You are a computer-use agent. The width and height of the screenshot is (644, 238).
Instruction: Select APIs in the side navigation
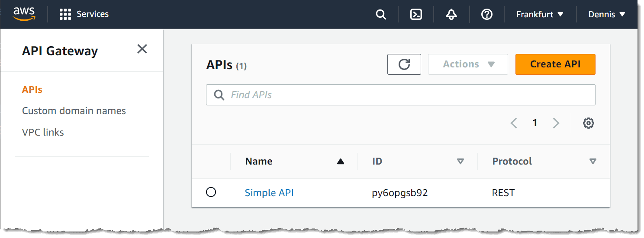click(32, 89)
